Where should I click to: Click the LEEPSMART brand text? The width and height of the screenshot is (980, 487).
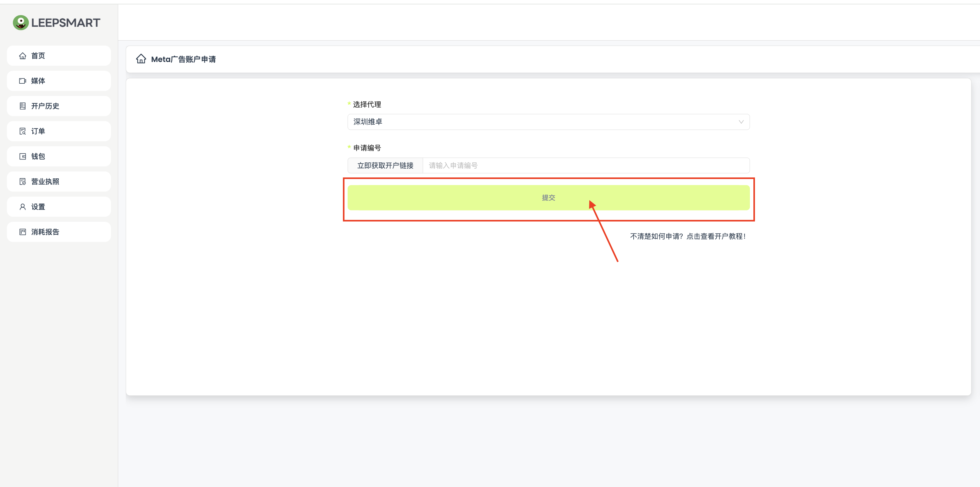(65, 22)
